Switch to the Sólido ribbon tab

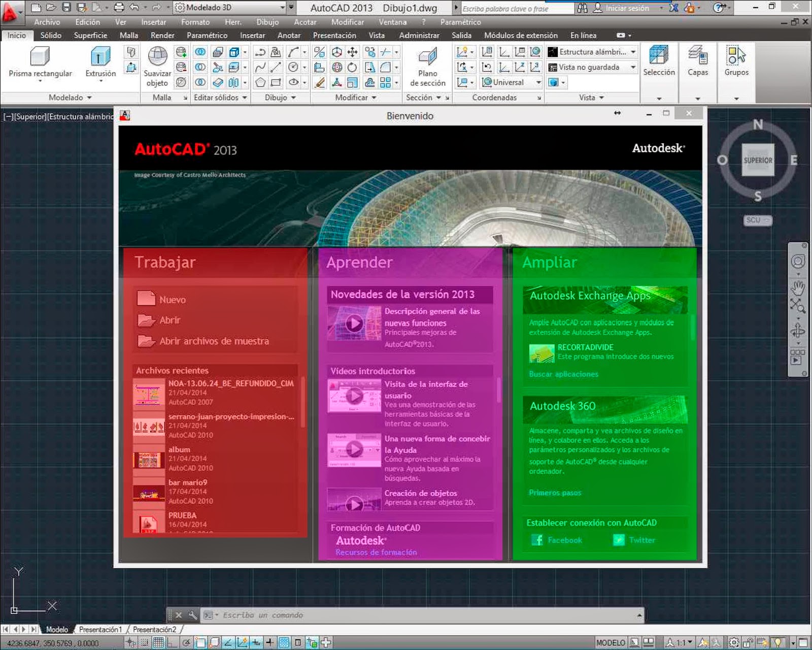[x=51, y=35]
